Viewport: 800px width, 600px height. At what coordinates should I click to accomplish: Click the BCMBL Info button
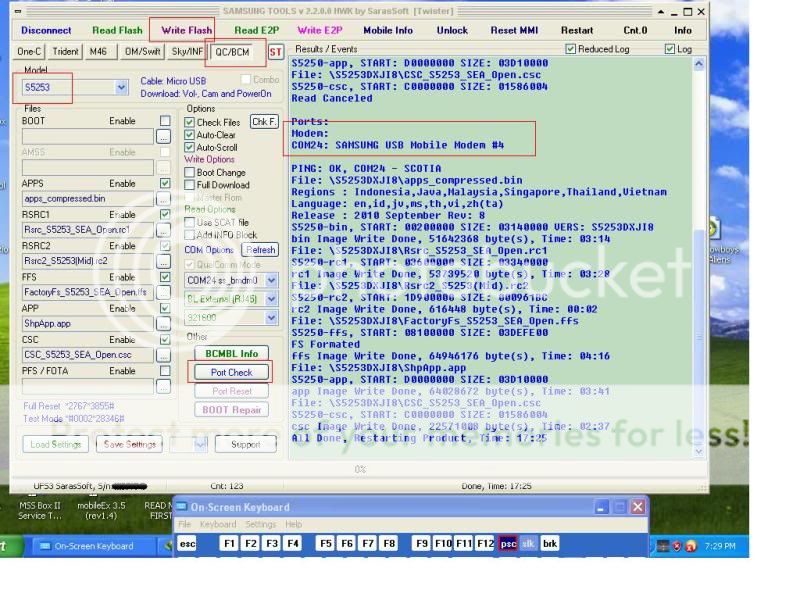tap(232, 354)
